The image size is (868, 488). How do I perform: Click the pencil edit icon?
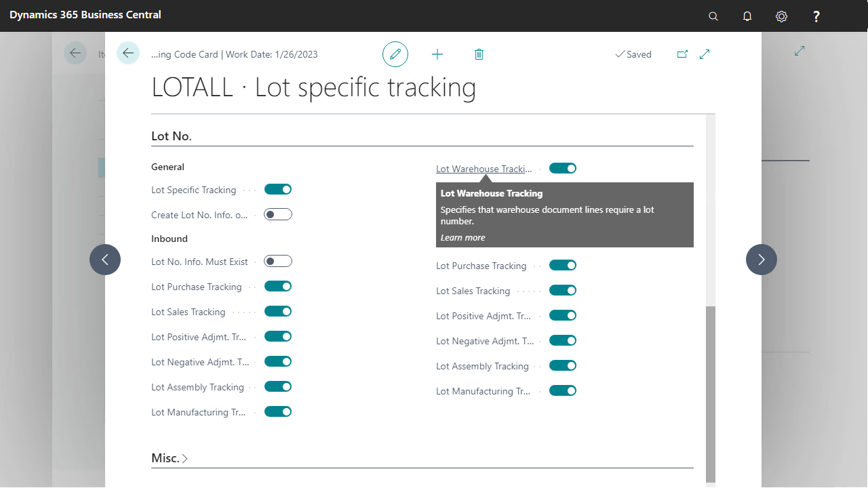(x=395, y=54)
